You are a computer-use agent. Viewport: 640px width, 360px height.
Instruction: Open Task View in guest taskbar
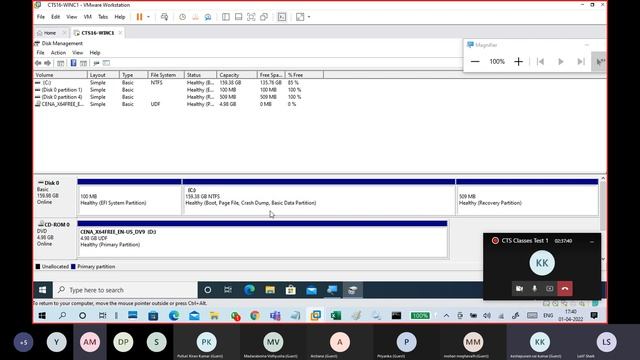click(228, 290)
